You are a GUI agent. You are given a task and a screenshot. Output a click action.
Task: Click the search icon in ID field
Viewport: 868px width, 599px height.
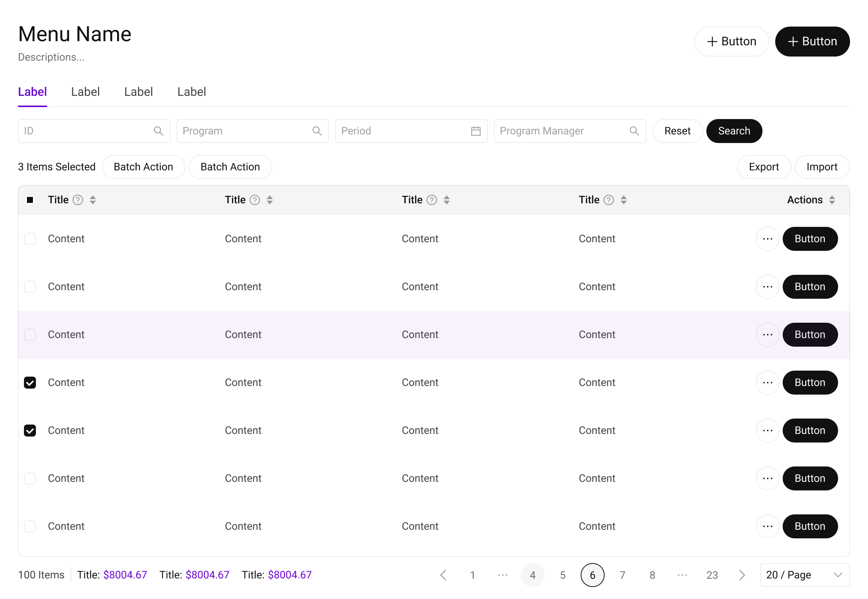click(158, 131)
